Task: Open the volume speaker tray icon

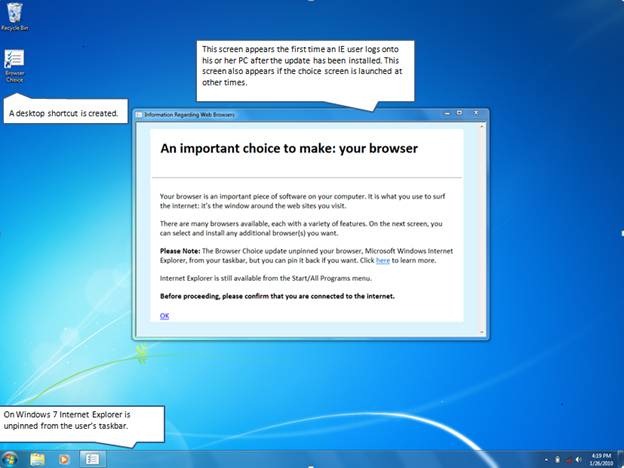Action: (x=579, y=460)
